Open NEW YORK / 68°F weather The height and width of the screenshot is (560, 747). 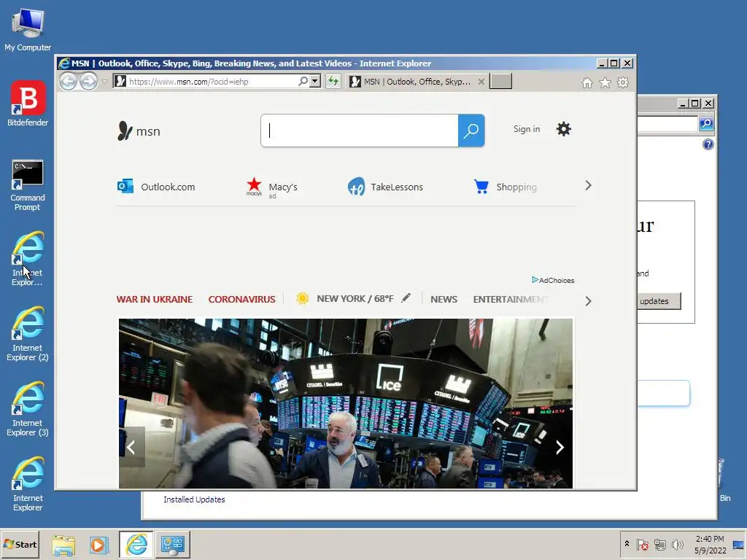(x=345, y=298)
